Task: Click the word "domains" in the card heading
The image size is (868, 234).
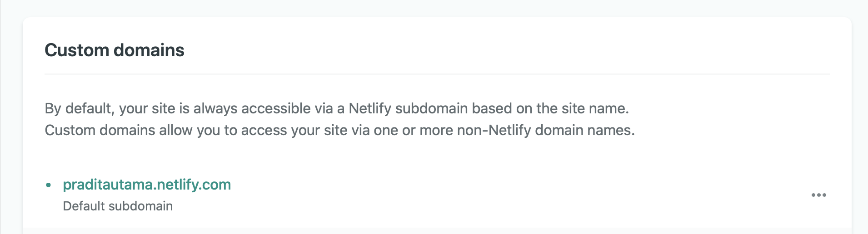Action: tap(149, 50)
